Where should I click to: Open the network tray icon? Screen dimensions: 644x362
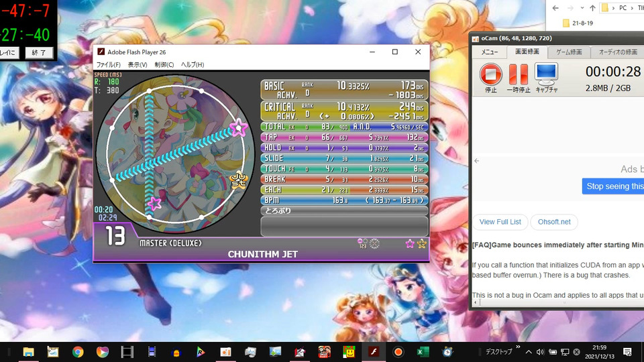coord(565,352)
